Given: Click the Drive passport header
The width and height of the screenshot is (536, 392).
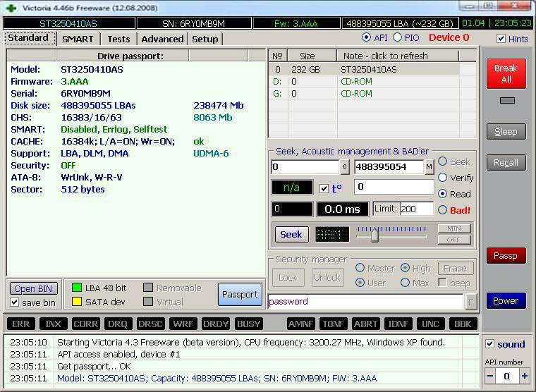Looking at the screenshot, I should [x=123, y=56].
